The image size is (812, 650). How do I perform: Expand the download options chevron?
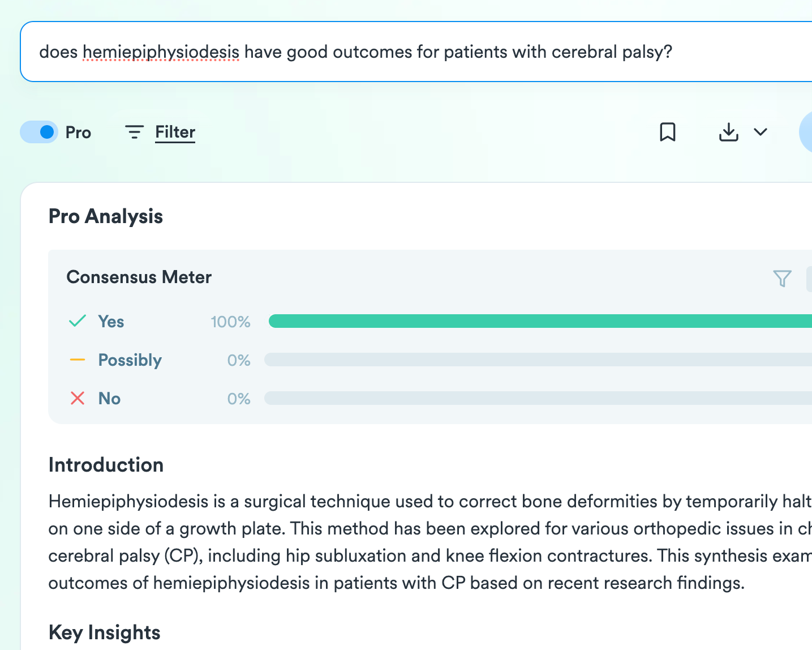point(761,132)
